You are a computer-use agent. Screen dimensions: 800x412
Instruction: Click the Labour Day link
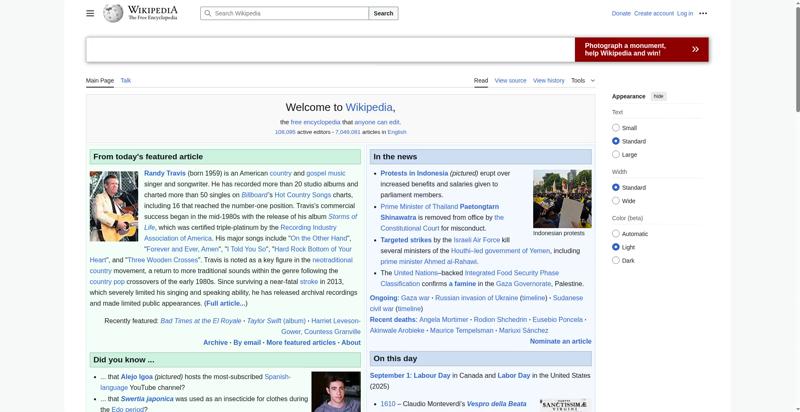coord(432,376)
